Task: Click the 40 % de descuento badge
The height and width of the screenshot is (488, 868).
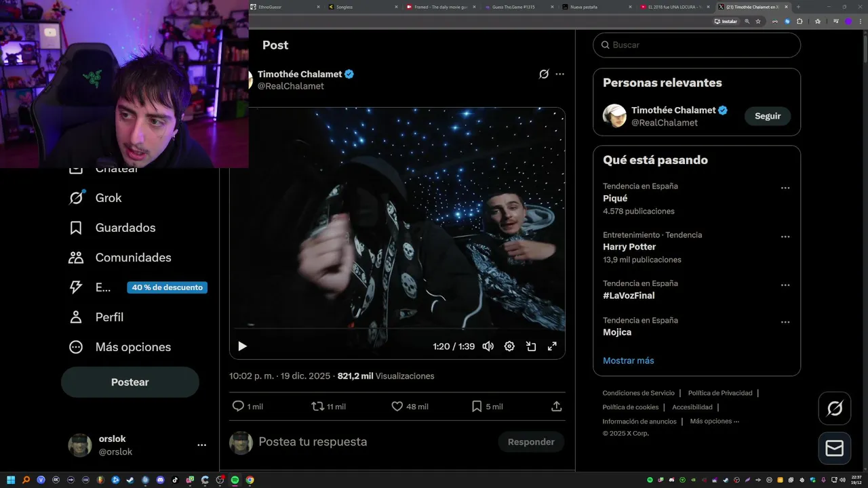Action: click(167, 287)
